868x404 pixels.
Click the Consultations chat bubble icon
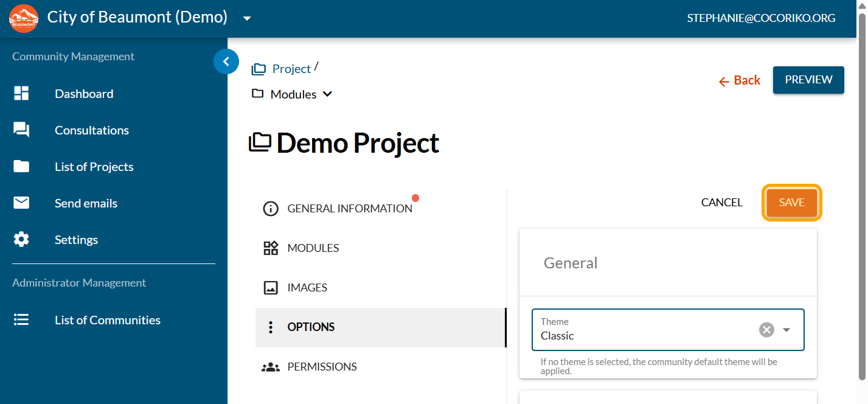tap(21, 130)
